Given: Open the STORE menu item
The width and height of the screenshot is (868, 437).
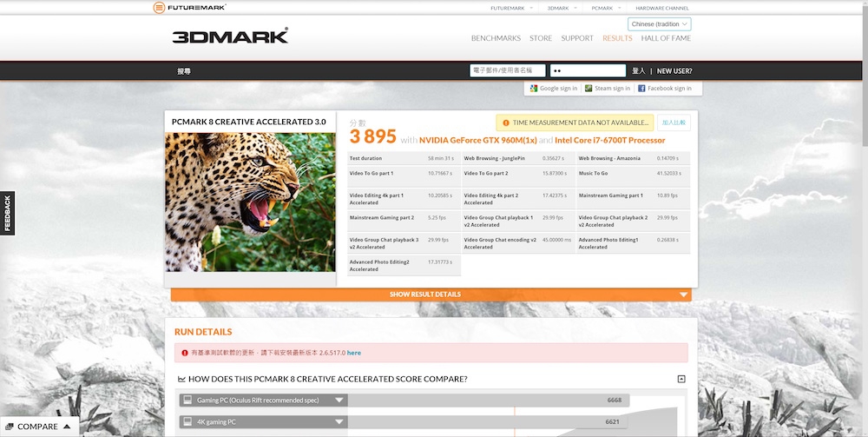Looking at the screenshot, I should (541, 38).
